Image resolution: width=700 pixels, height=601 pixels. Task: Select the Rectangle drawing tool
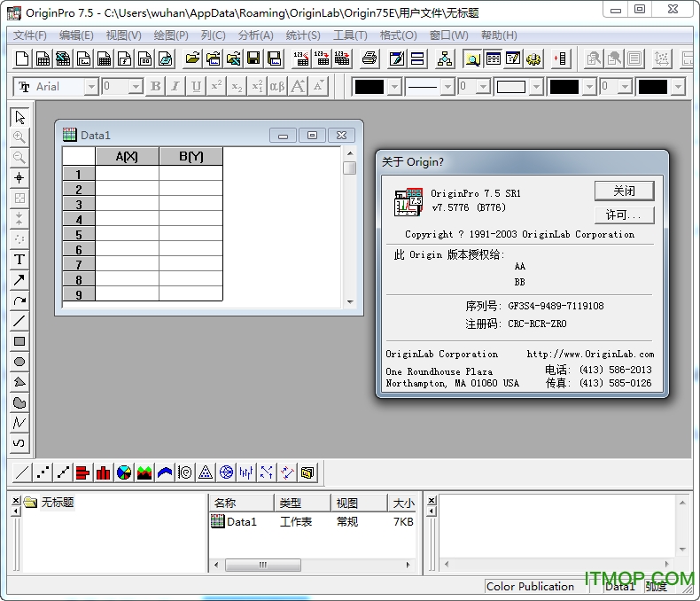pos(19,341)
